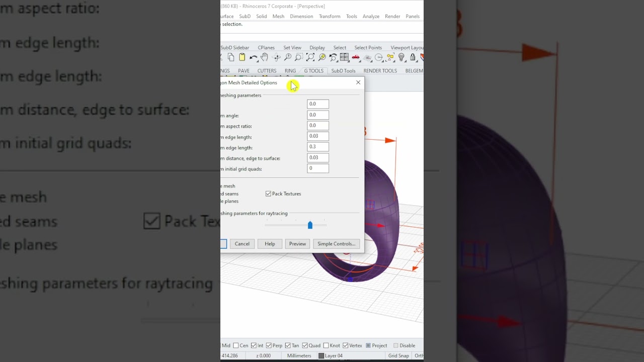The image size is (644, 362).
Task: Click the Paste clipboard icon
Action: 242,57
